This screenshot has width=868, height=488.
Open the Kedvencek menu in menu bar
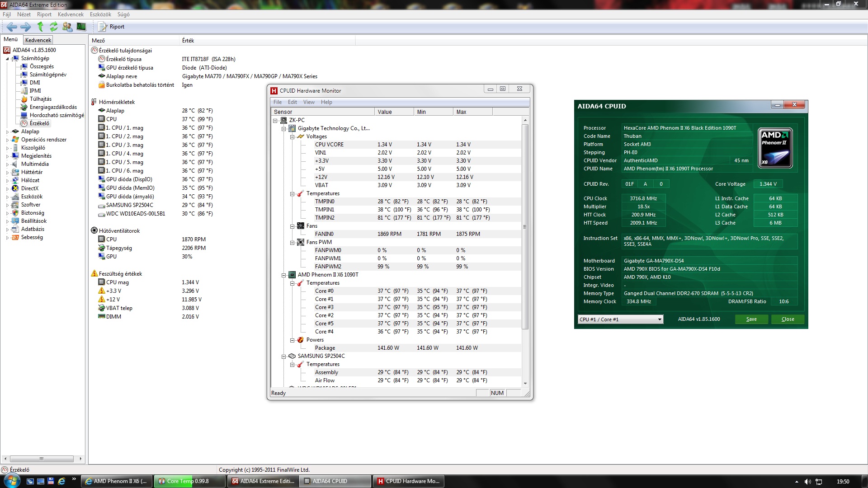click(71, 14)
